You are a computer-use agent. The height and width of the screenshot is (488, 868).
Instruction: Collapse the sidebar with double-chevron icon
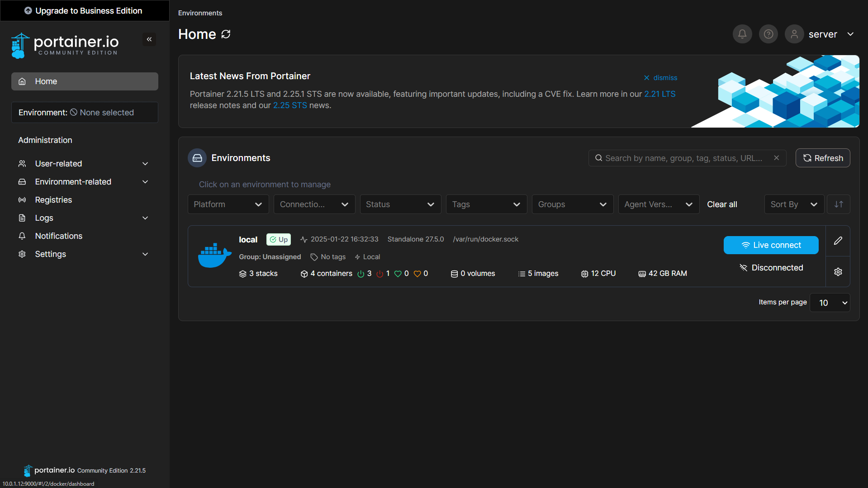pyautogui.click(x=149, y=39)
